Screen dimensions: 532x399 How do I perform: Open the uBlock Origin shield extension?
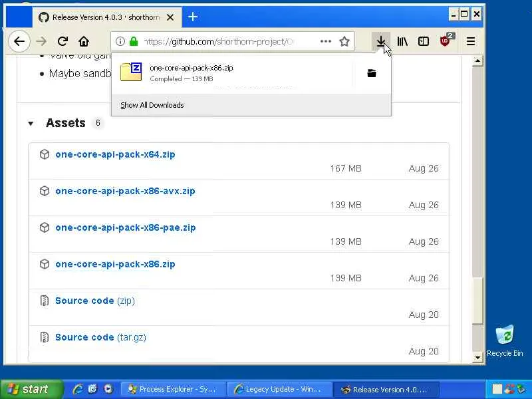445,41
